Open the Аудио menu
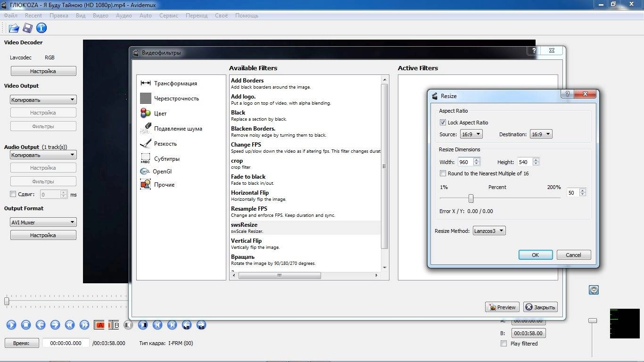This screenshot has height=362, width=644. click(124, 16)
